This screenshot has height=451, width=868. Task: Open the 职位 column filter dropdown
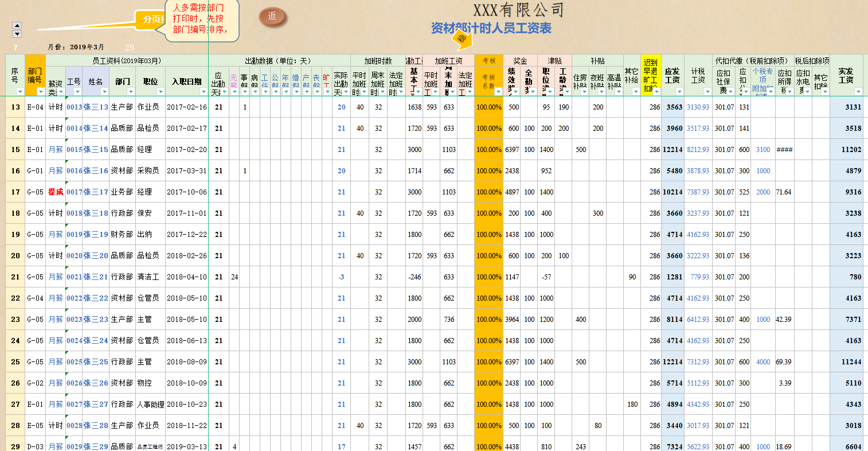click(161, 92)
